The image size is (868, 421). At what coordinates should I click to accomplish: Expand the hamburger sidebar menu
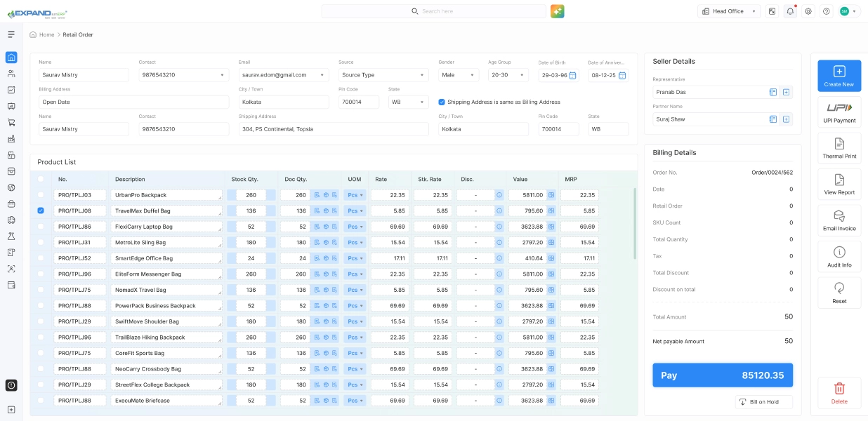pyautogui.click(x=11, y=34)
